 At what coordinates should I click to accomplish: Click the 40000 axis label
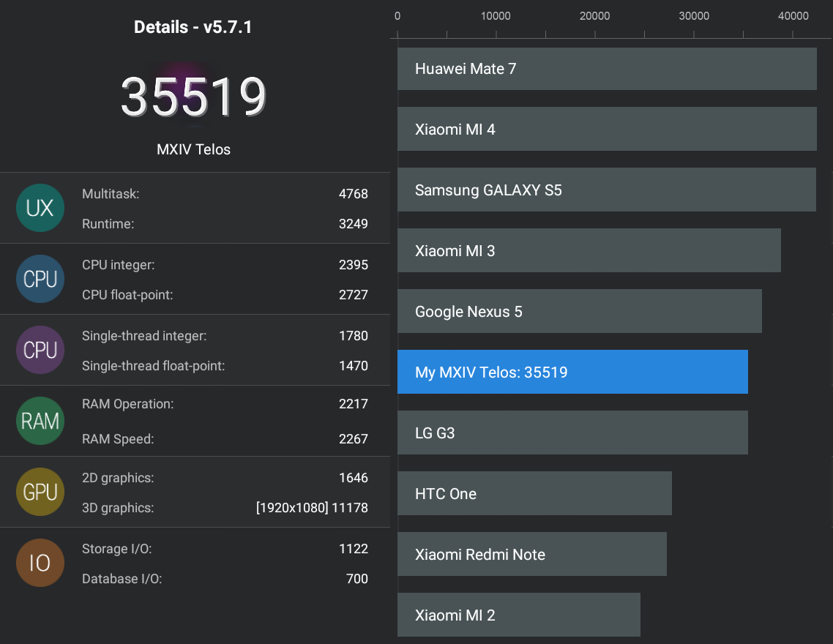[x=793, y=16]
